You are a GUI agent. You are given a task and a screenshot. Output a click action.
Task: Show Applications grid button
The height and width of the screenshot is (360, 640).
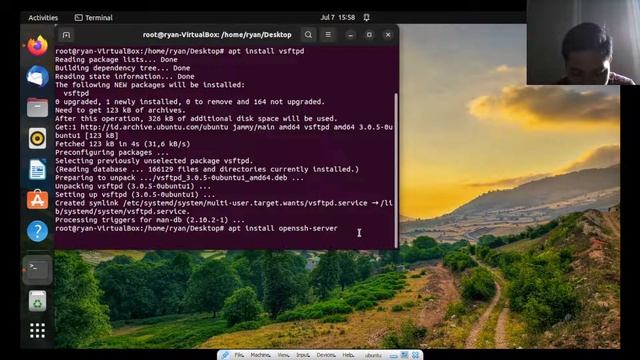coord(37,330)
